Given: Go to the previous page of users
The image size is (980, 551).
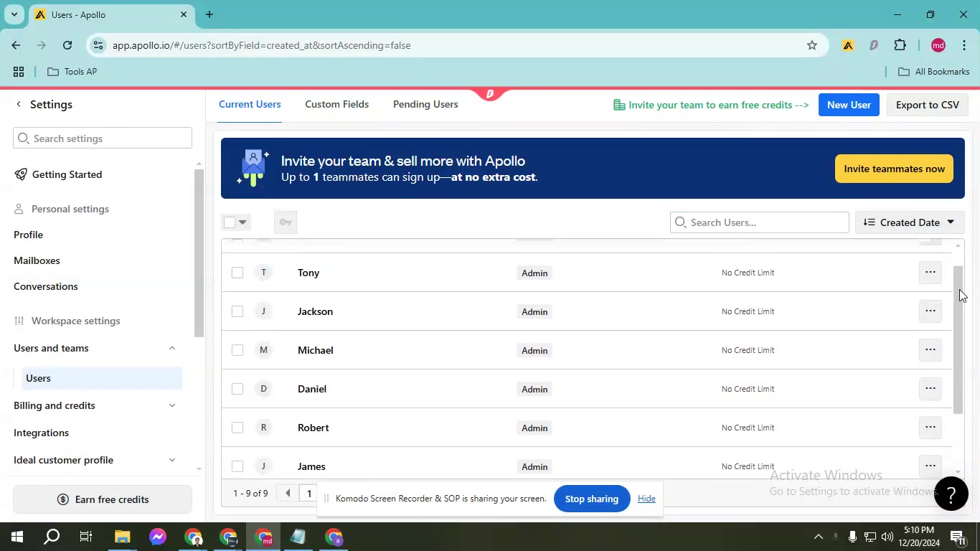Looking at the screenshot, I should pyautogui.click(x=288, y=493).
